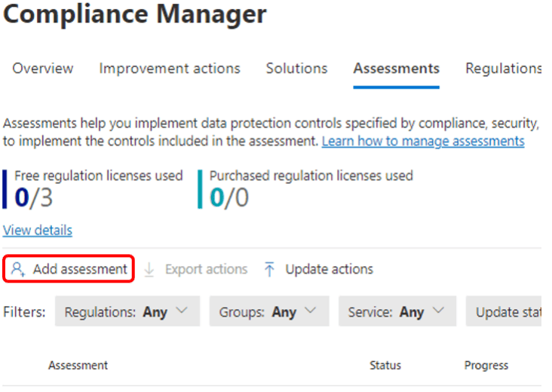The height and width of the screenshot is (392, 552).
Task: Sort by the Assessment column header
Action: [x=78, y=366]
